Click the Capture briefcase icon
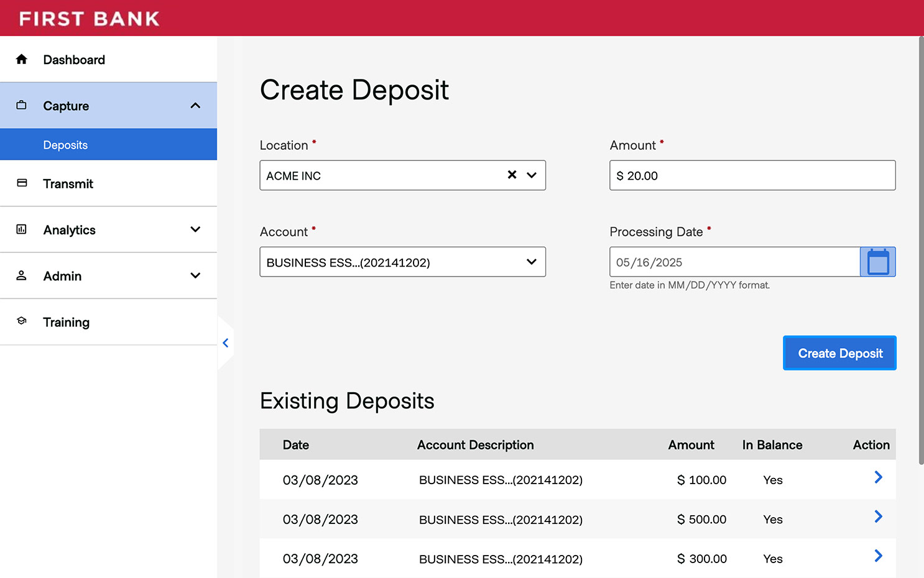Viewport: 924px width, 578px height. point(21,105)
